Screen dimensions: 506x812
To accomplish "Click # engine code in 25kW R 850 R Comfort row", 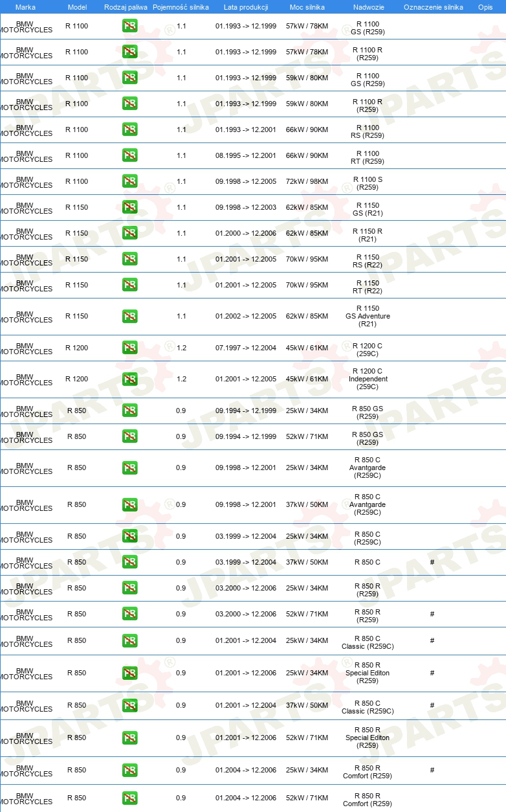I will (x=432, y=770).
